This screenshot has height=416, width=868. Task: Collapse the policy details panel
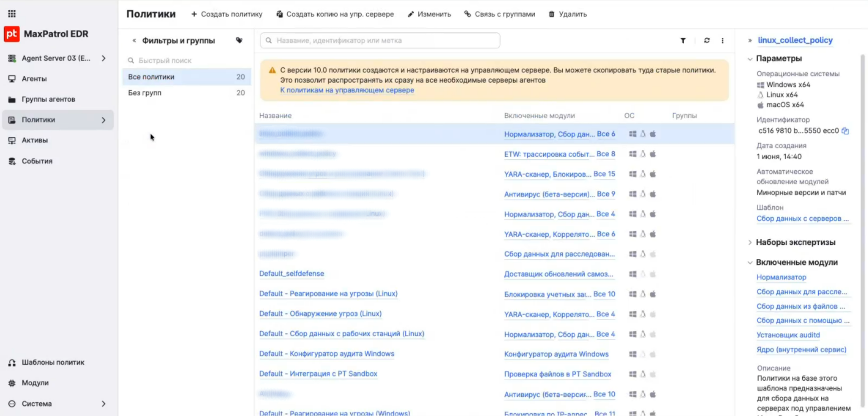tap(750, 40)
